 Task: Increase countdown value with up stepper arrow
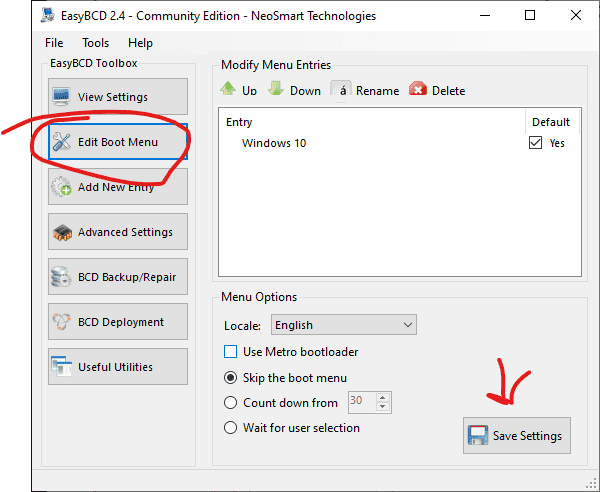(383, 398)
